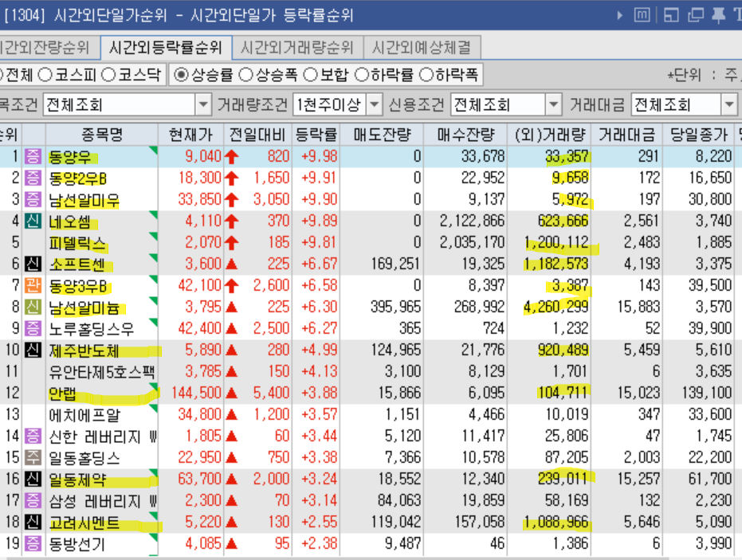Switch to the 시간외잔량순위 tab
Screen dimensions: 742x560
pos(49,47)
